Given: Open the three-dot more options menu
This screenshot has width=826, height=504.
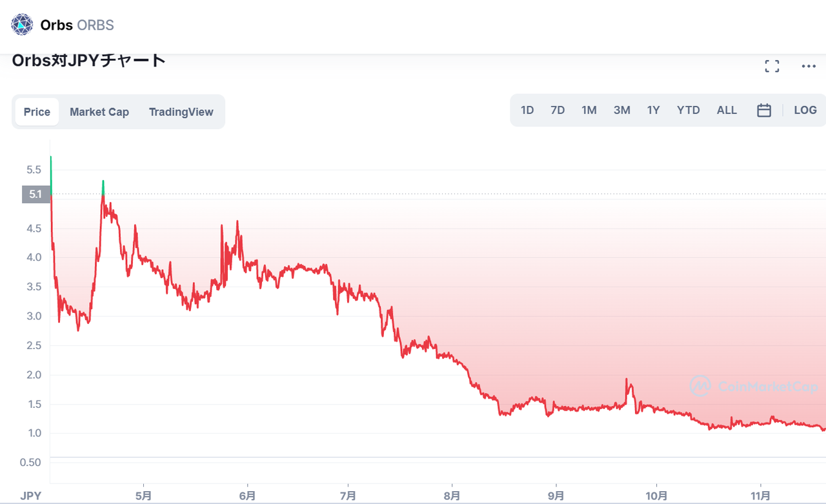Looking at the screenshot, I should coord(809,66).
